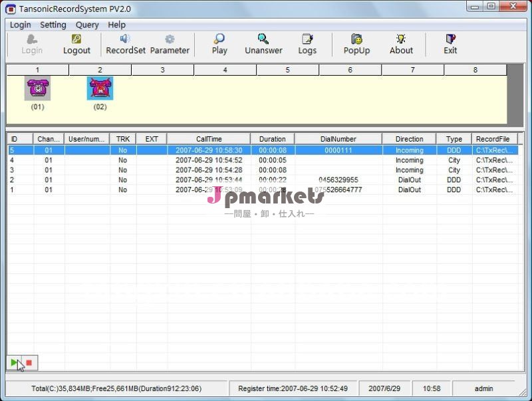Screen dimensions: 532x401
Task: Sort by the TRK column header
Action: 123,139
